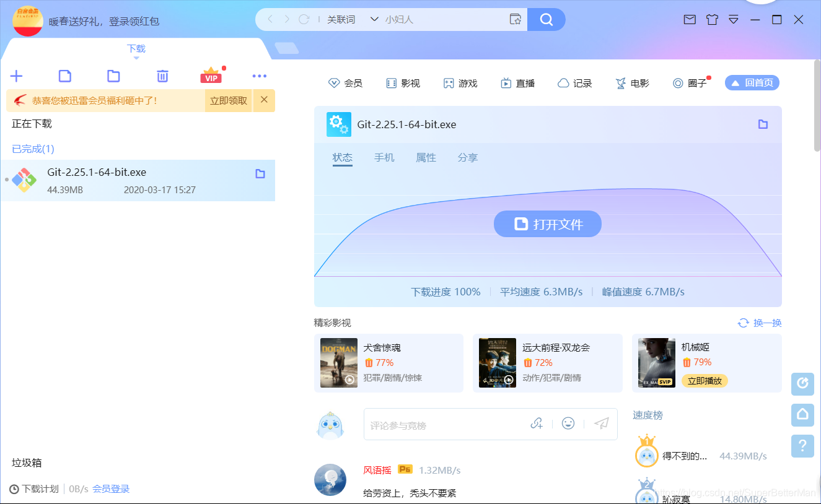821x504 pixels.
Task: Open folder for Git-2.25.1-64-bit.exe in list
Action: point(260,174)
